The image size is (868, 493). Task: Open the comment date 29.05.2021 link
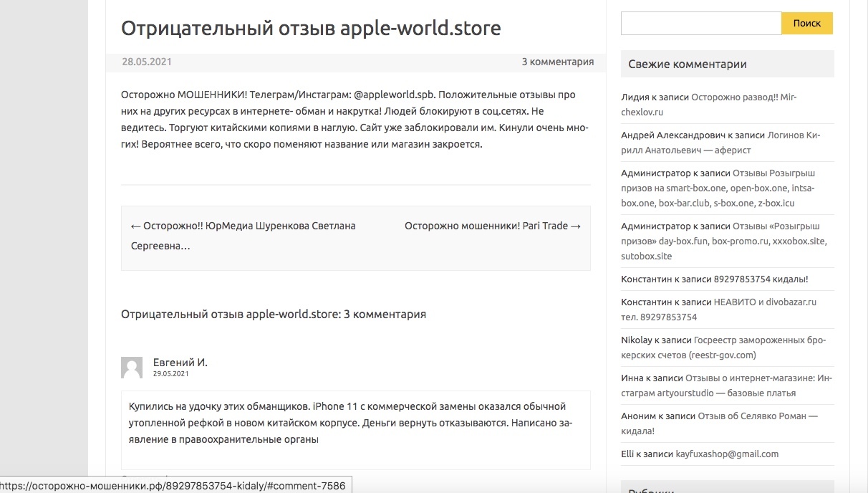(x=170, y=374)
